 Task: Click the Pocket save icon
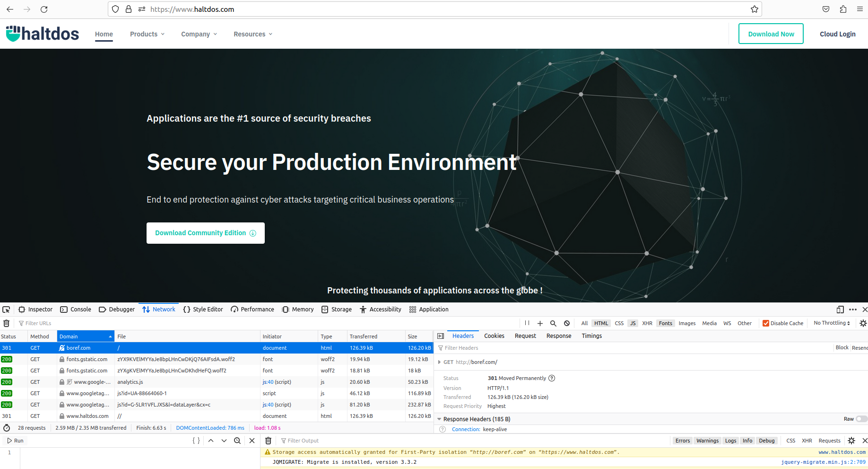(x=826, y=9)
